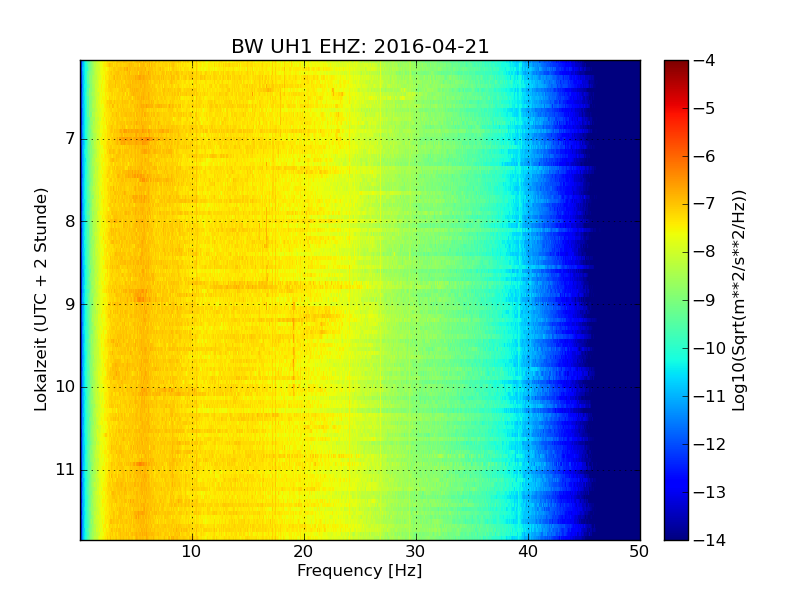Click the 30 tick on the frequency axis
The image size is (800, 600).
click(x=416, y=551)
